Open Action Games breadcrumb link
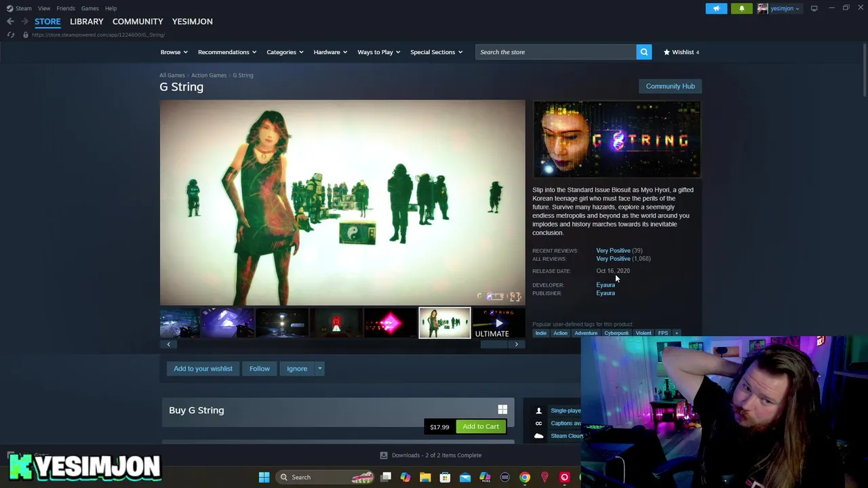868x488 pixels. pyautogui.click(x=209, y=75)
